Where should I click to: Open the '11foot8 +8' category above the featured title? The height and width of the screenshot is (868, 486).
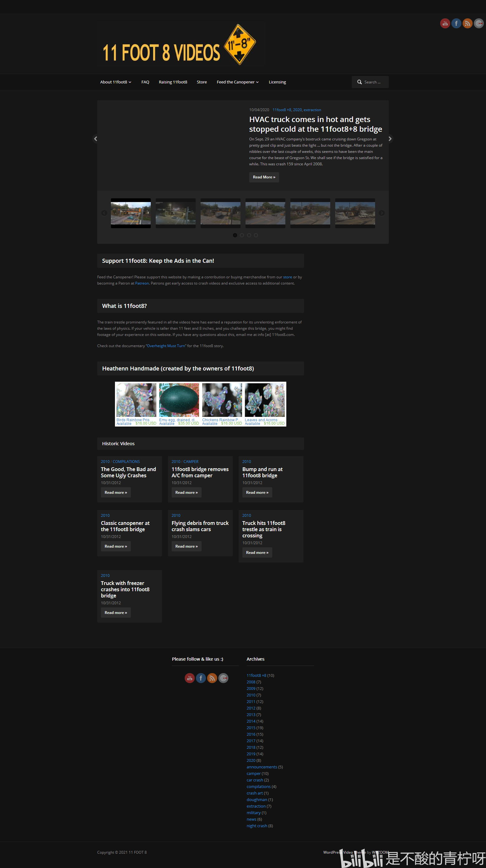tap(282, 110)
